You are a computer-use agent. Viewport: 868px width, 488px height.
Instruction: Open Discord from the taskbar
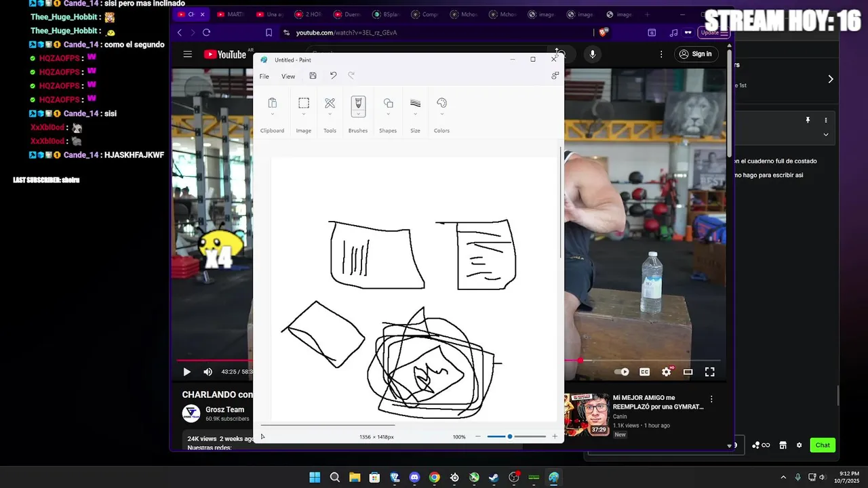pos(414,477)
